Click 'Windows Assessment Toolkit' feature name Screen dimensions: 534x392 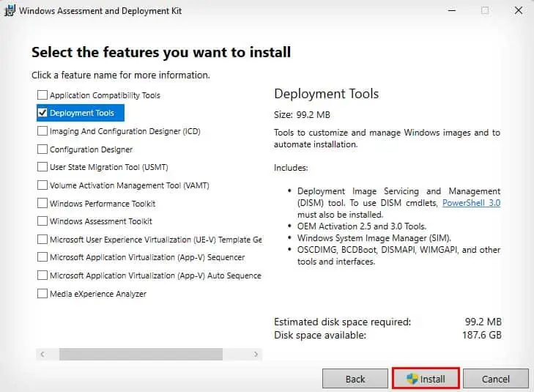[x=101, y=221]
